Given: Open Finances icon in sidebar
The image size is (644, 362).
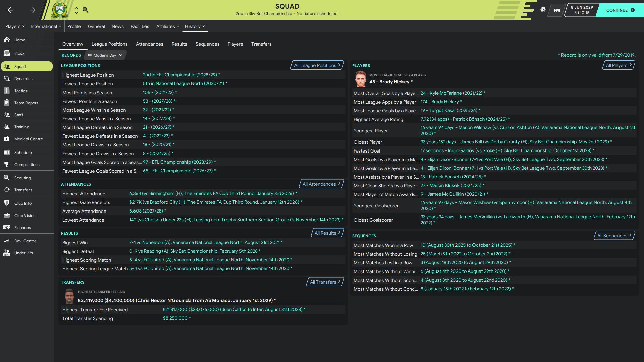Looking at the screenshot, I should click(x=7, y=227).
